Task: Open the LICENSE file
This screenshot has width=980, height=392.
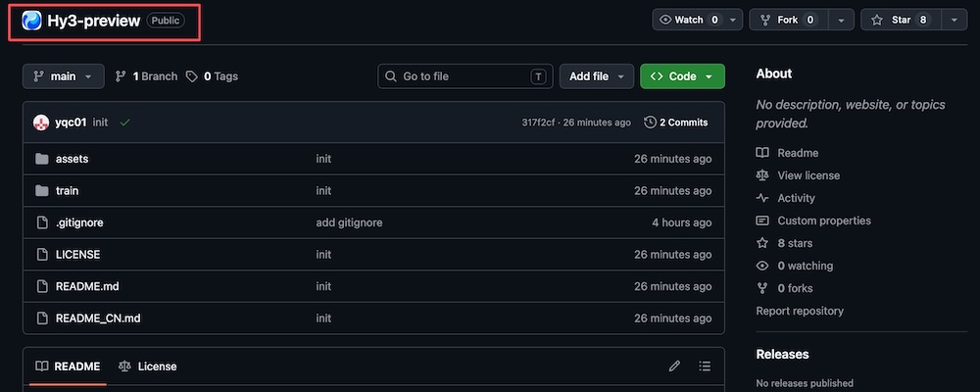Action: pos(77,255)
